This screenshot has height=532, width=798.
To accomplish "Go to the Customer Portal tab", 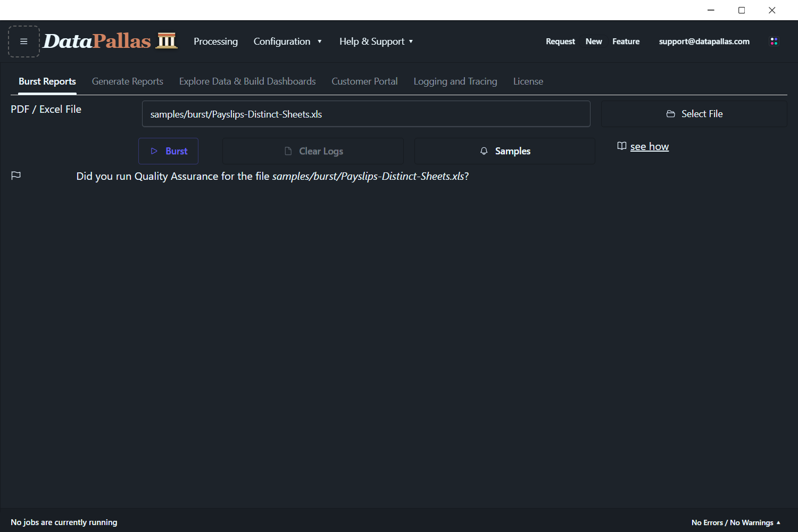I will tap(365, 81).
